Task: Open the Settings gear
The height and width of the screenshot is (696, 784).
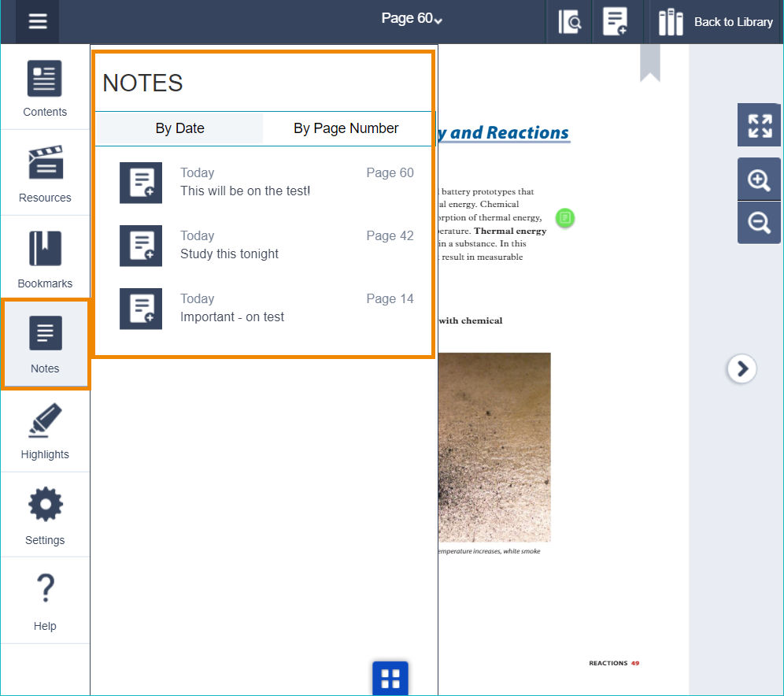Action: click(x=45, y=516)
